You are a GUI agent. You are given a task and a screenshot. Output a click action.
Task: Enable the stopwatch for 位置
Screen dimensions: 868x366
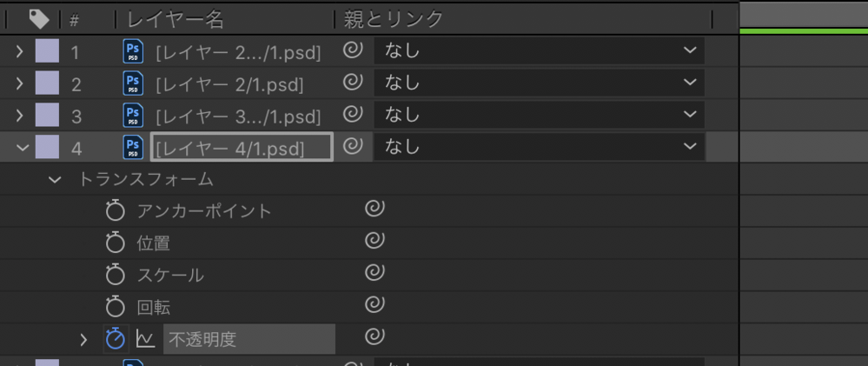tap(115, 243)
